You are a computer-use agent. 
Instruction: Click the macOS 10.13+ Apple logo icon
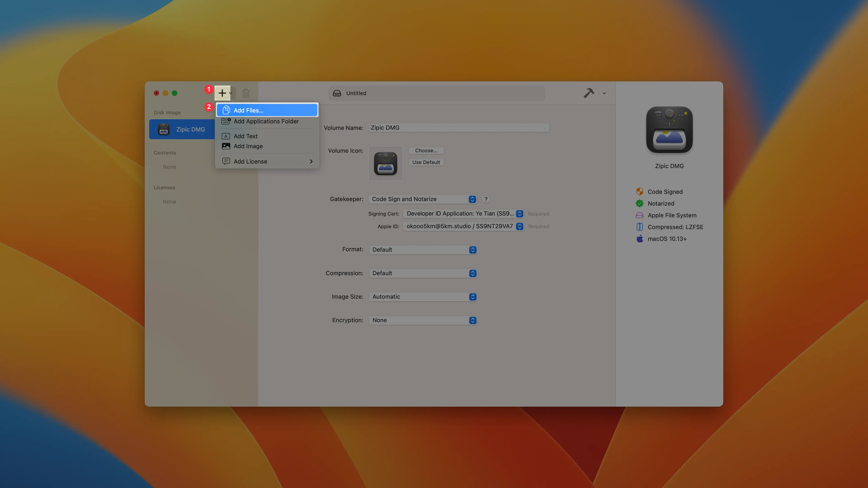coord(639,238)
